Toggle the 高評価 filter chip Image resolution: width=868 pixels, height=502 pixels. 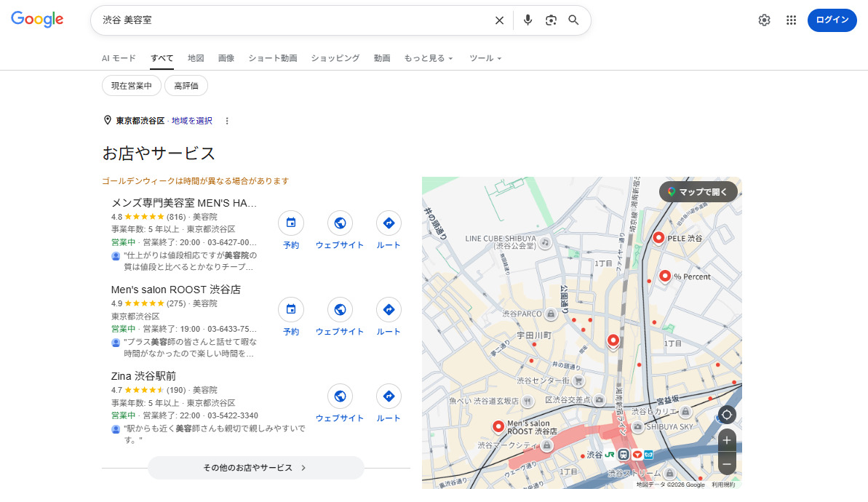186,86
